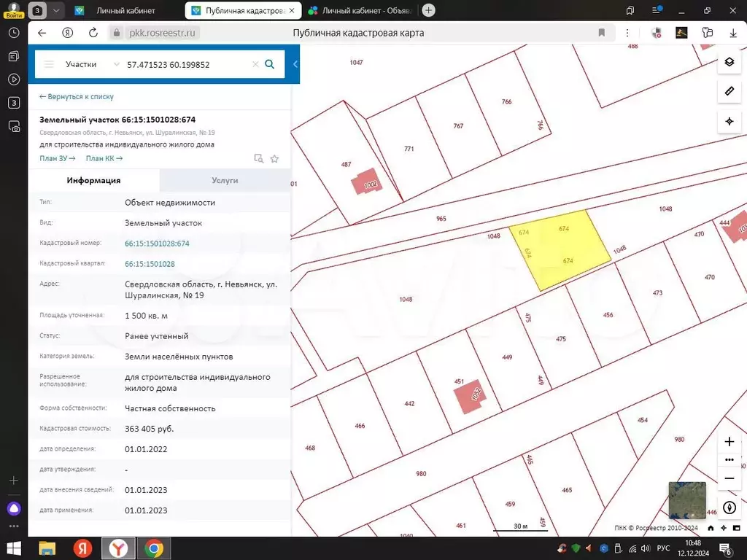747x560 pixels.
Task: Click red building 1002 on the map
Action: 367,182
